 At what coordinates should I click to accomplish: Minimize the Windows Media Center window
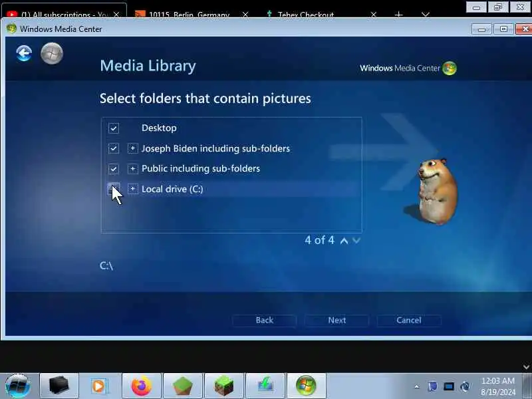point(481,29)
